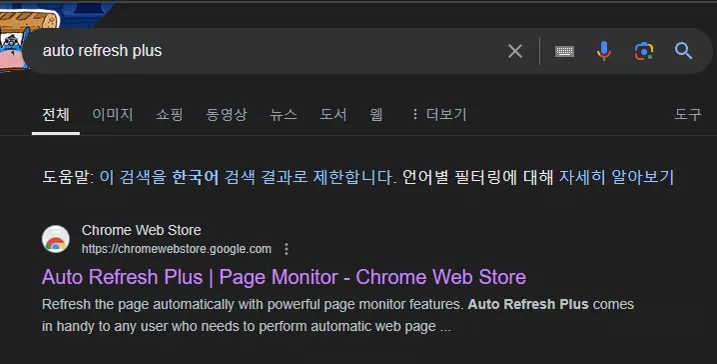
Task: Clear the search box with the X icon
Action: [x=515, y=51]
